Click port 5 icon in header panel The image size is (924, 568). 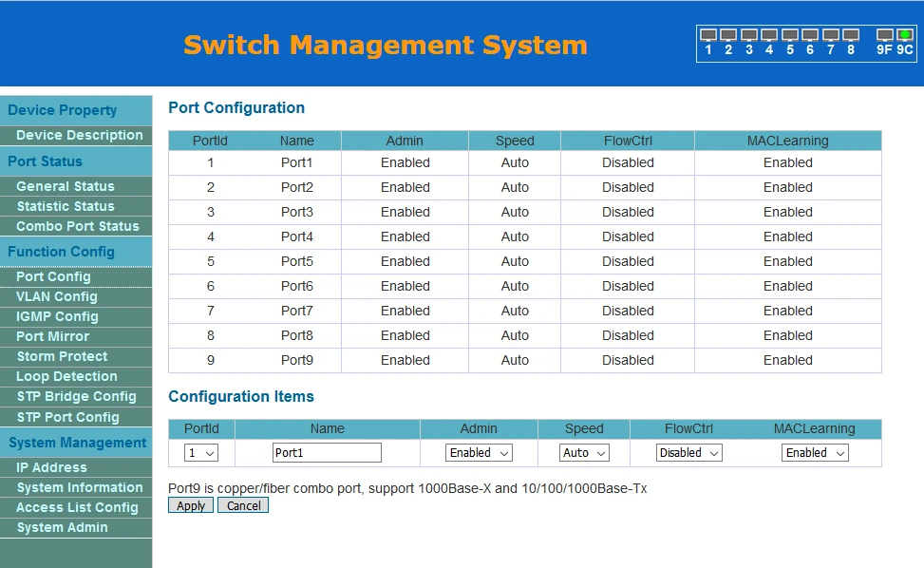click(790, 35)
